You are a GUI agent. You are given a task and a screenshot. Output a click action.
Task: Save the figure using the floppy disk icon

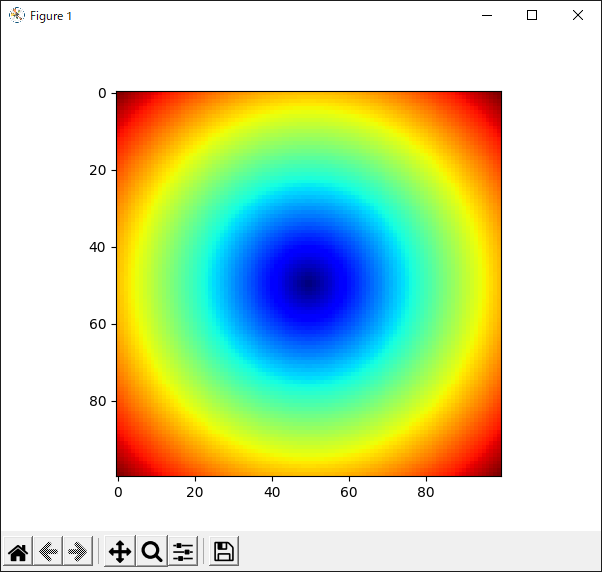pyautogui.click(x=224, y=551)
